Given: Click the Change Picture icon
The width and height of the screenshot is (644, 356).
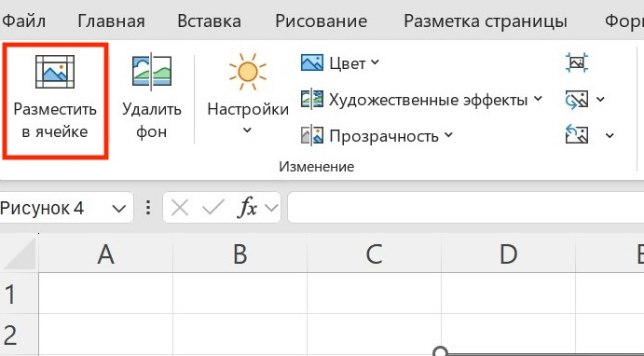Looking at the screenshot, I should coord(577,100).
